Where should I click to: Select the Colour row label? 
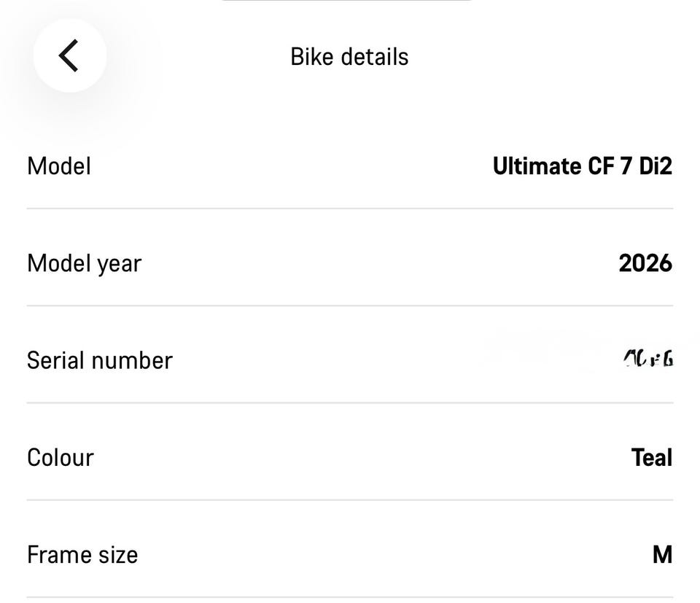61,458
